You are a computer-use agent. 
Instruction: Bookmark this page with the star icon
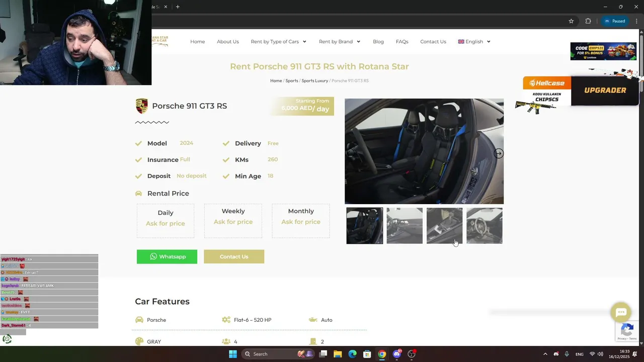[x=571, y=21]
